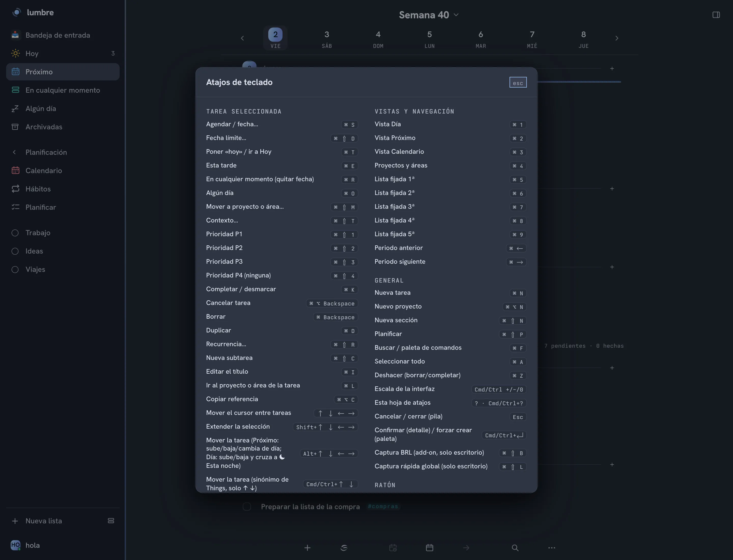This screenshot has width=733, height=560.
Task: Check off Preparar la lista de la compra
Action: click(x=247, y=507)
